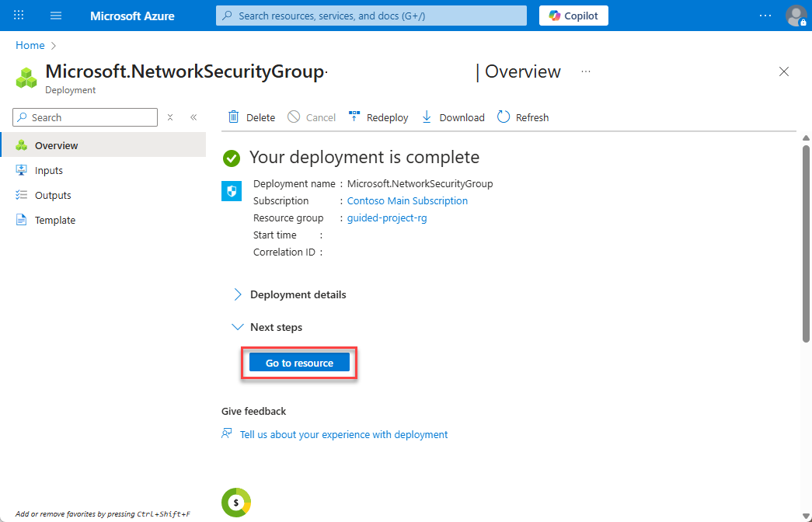Open the user account avatar
Image resolution: width=812 pixels, height=522 pixels.
click(796, 16)
